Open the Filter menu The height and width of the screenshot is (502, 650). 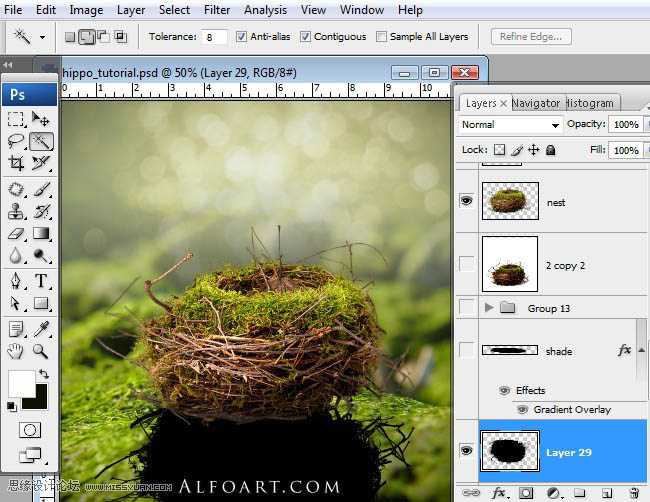[216, 10]
